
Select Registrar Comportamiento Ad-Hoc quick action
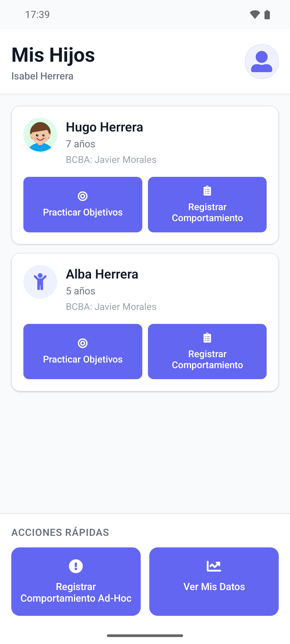pyautogui.click(x=76, y=581)
